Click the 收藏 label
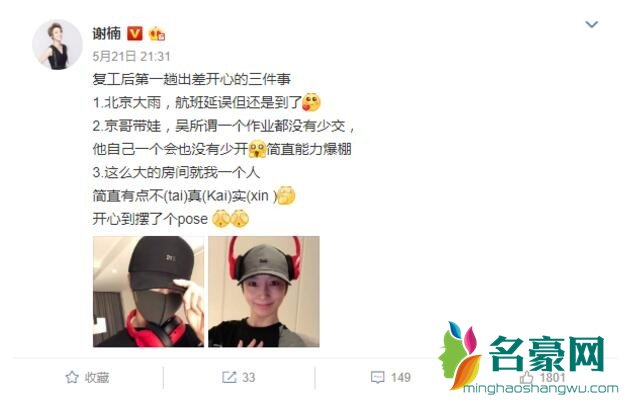This screenshot has height=409, width=632. 97,378
